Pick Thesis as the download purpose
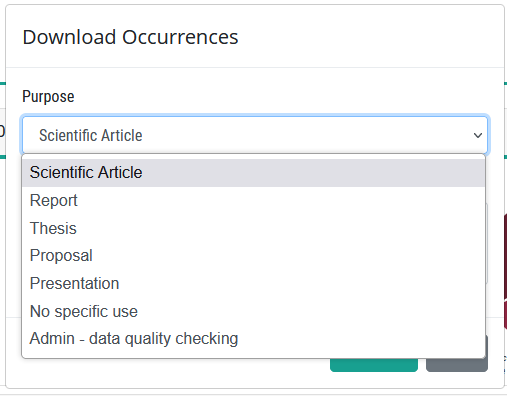Screen dimensions: 507x396 (253, 228)
